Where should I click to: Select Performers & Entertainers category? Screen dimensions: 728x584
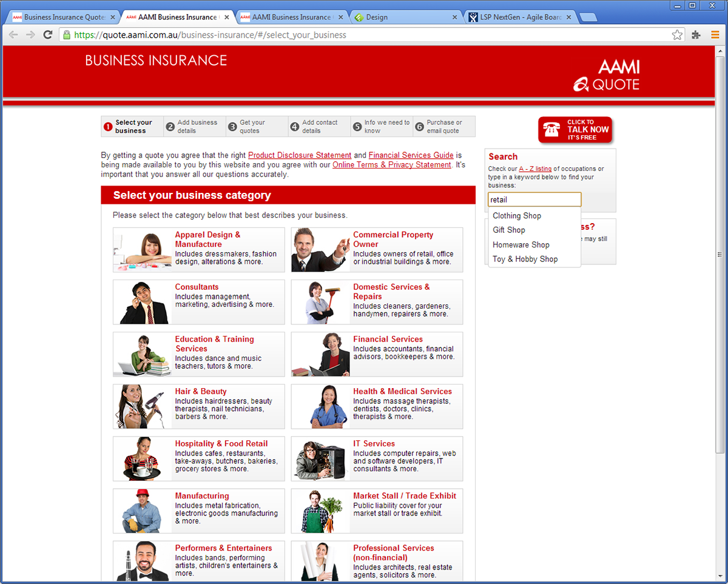(198, 561)
